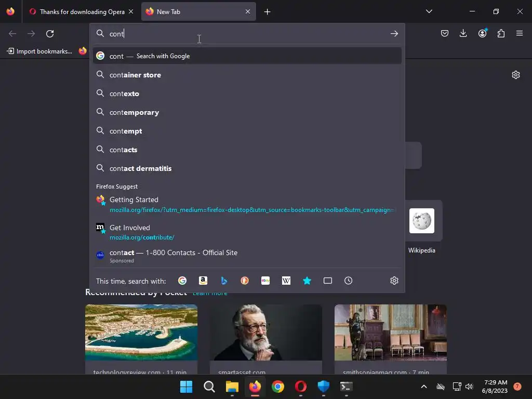The width and height of the screenshot is (532, 399).
Task: Go back using the back arrow
Action: 12,34
